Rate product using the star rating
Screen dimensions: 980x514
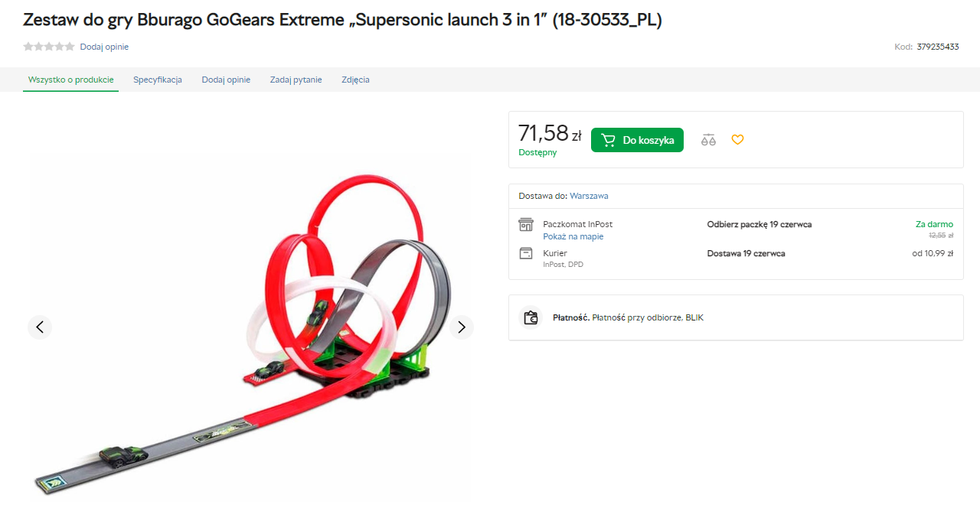tap(49, 47)
